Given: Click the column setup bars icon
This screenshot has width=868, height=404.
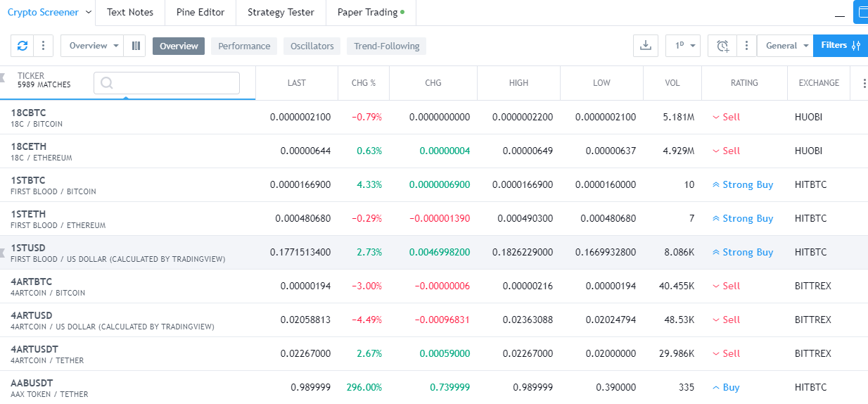Looking at the screenshot, I should pyautogui.click(x=136, y=46).
